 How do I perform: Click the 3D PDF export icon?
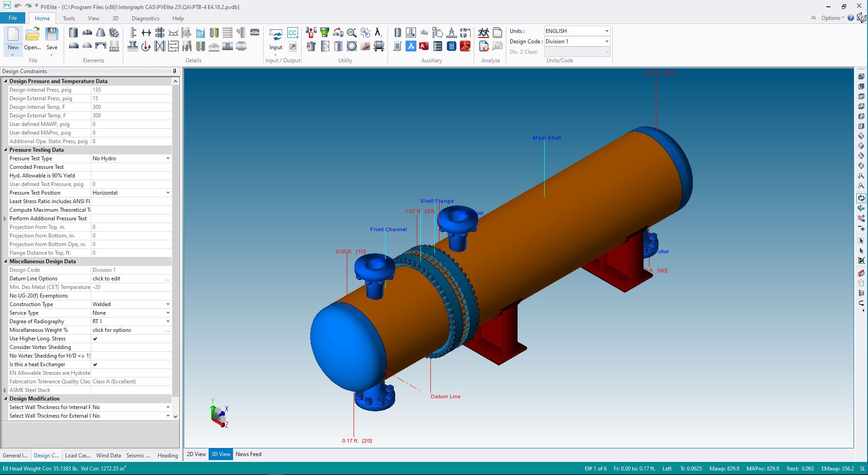(465, 46)
